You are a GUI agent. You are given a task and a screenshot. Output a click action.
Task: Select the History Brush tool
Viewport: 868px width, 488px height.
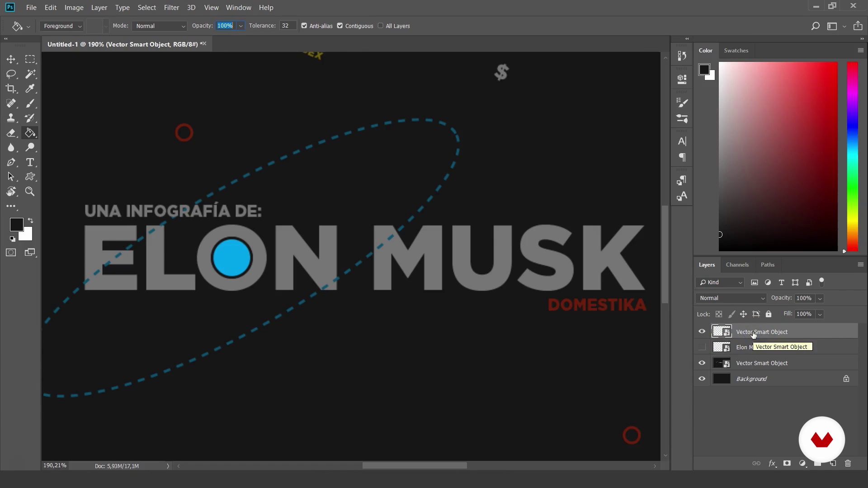tap(30, 118)
